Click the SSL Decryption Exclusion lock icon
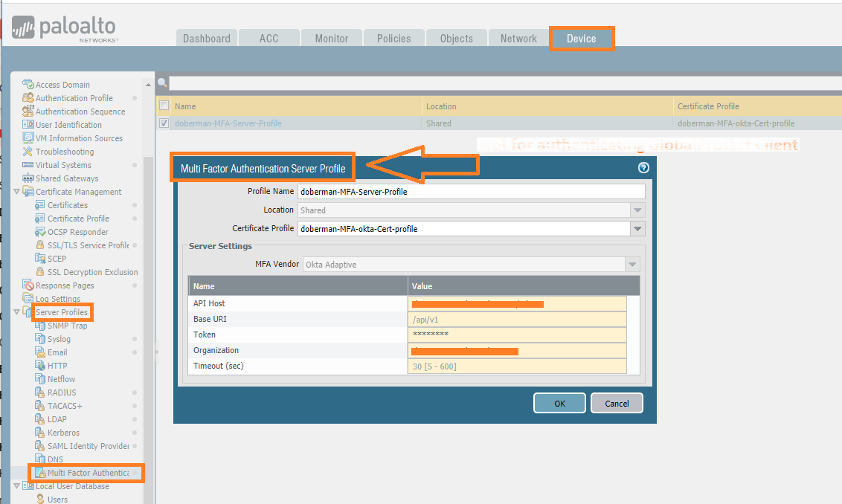The width and height of the screenshot is (842, 504). click(x=39, y=271)
